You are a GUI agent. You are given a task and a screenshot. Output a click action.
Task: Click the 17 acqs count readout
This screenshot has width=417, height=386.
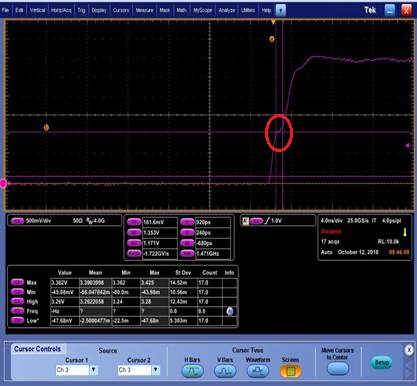tap(330, 241)
